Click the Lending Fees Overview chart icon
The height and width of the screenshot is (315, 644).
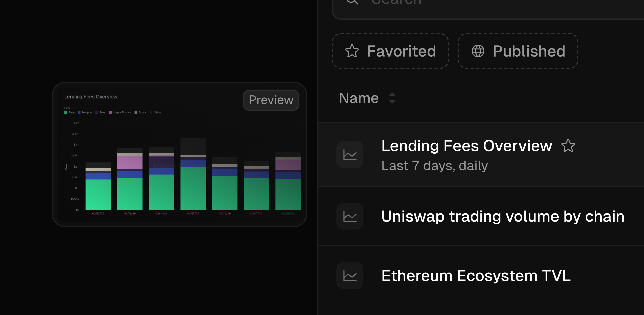[x=349, y=155]
